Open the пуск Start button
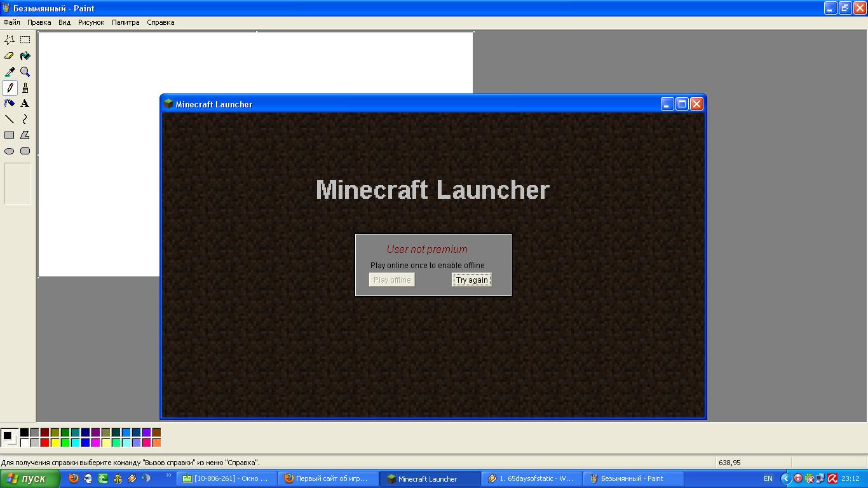This screenshot has height=488, width=868. tap(30, 478)
